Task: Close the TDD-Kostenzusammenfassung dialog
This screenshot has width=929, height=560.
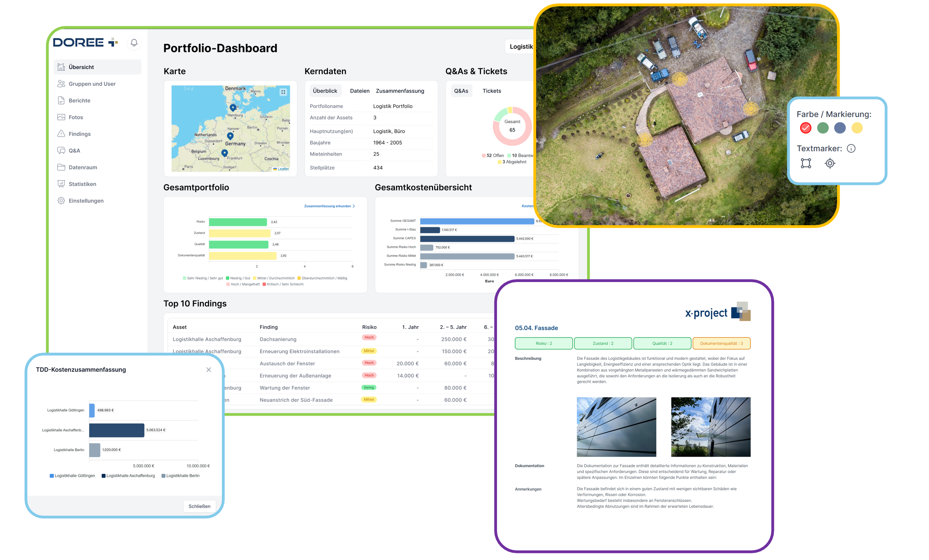Action: (209, 370)
